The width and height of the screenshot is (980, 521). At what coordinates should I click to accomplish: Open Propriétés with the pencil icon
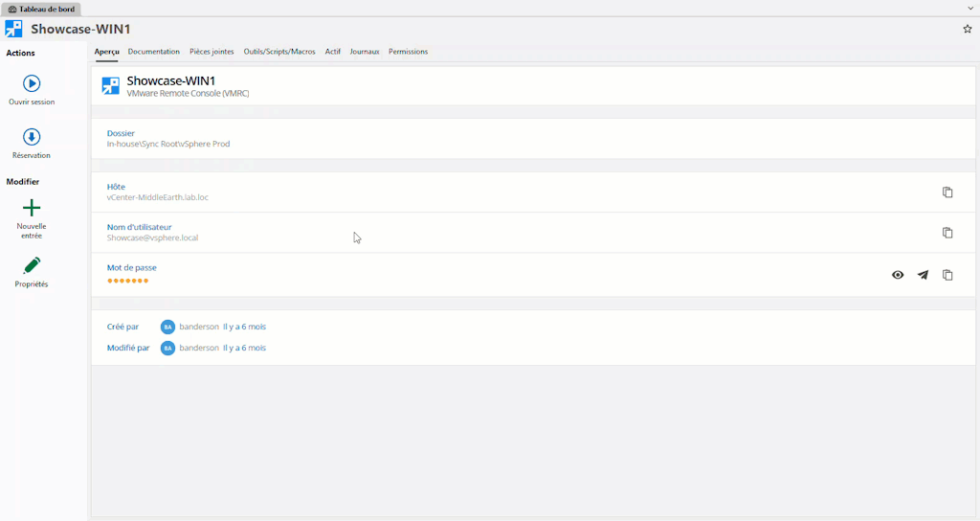tap(32, 265)
